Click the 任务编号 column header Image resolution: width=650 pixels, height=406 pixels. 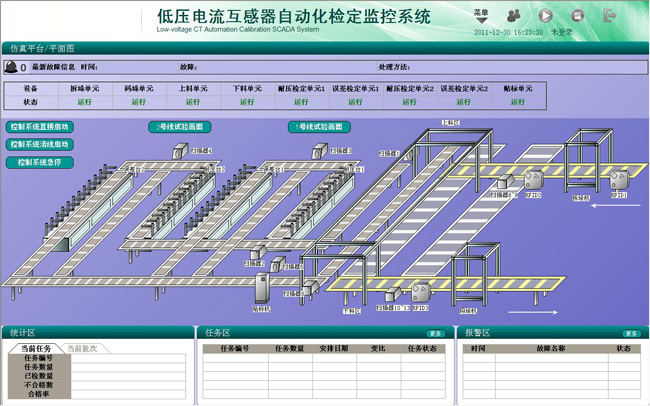[x=233, y=349]
